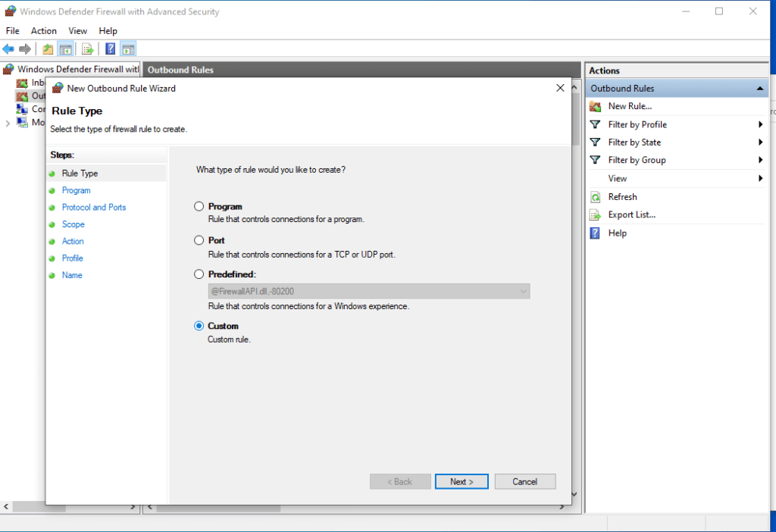Open the Action menu

43,30
